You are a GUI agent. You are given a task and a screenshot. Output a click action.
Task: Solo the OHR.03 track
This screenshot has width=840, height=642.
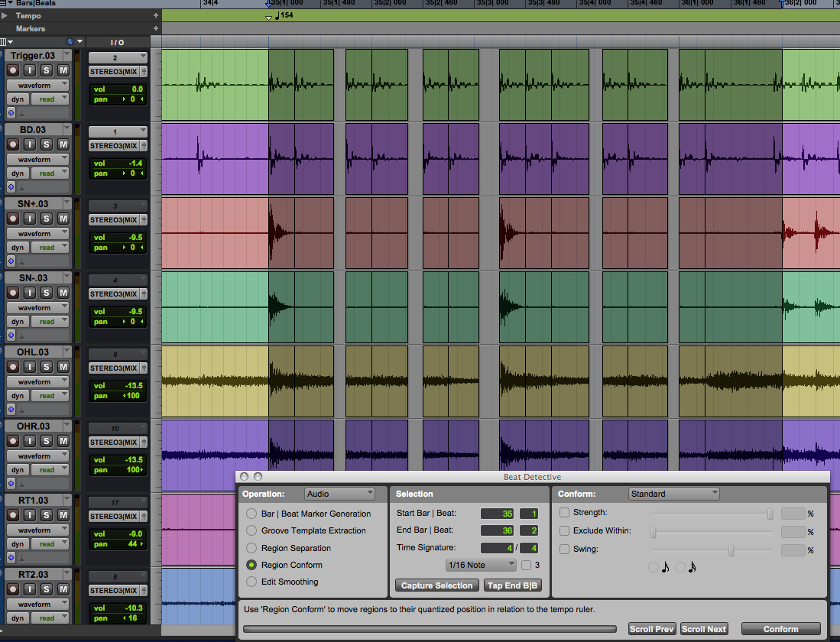(47, 440)
